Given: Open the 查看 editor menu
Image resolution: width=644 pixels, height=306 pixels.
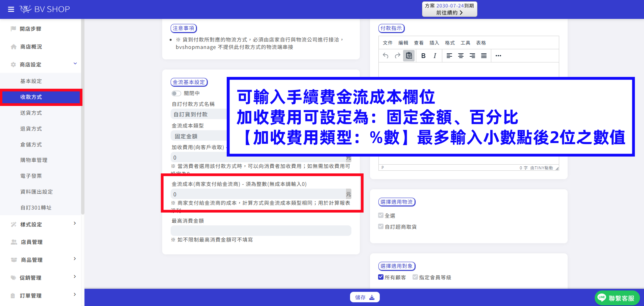Looking at the screenshot, I should (x=419, y=43).
